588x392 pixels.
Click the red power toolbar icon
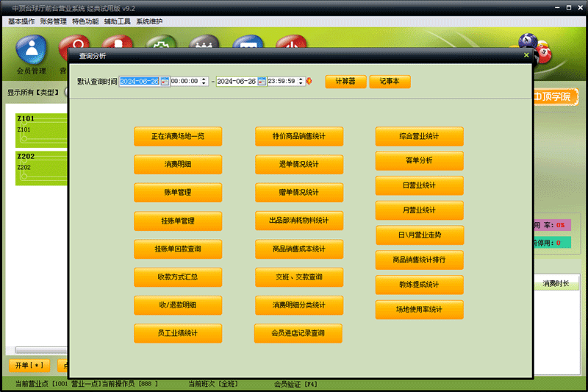click(291, 42)
